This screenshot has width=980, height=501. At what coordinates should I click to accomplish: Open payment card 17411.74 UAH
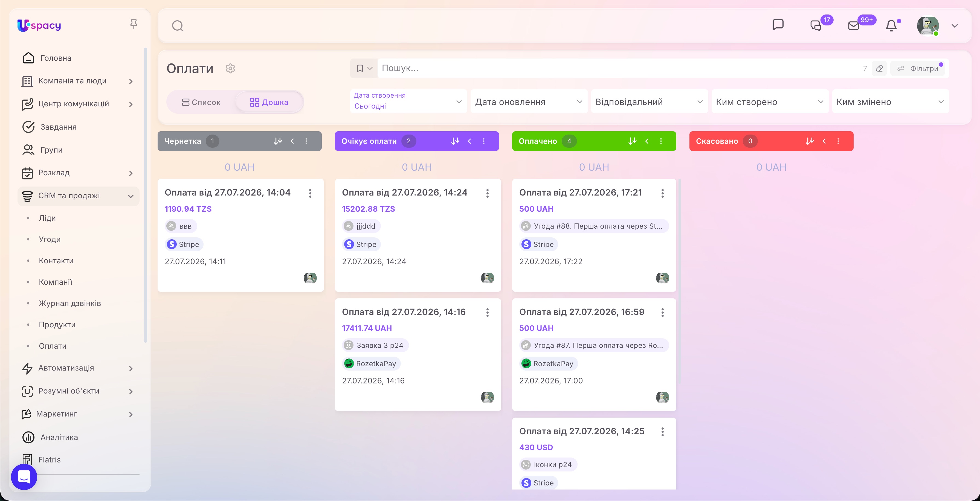coord(418,354)
